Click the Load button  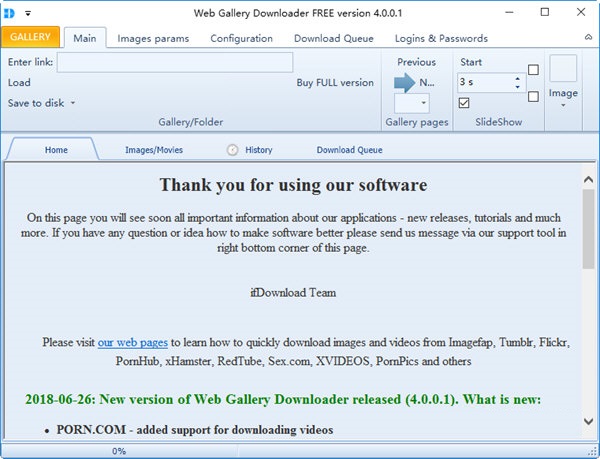pos(19,83)
